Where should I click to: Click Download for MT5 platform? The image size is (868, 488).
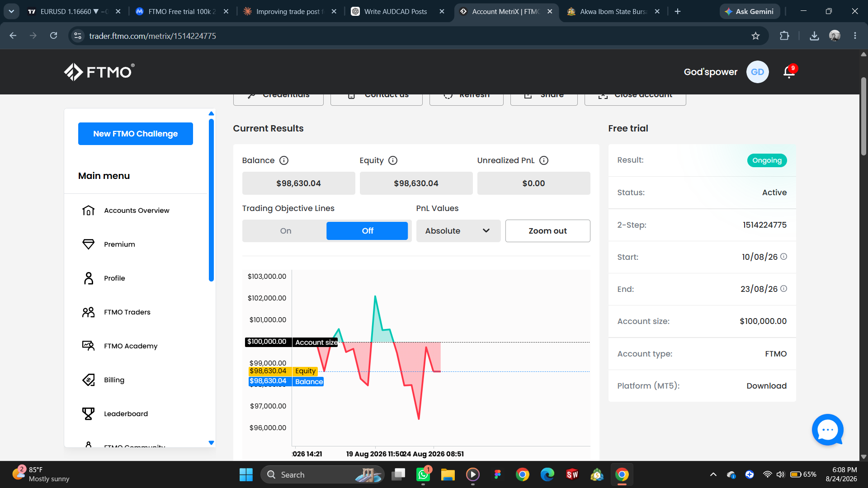click(x=766, y=386)
